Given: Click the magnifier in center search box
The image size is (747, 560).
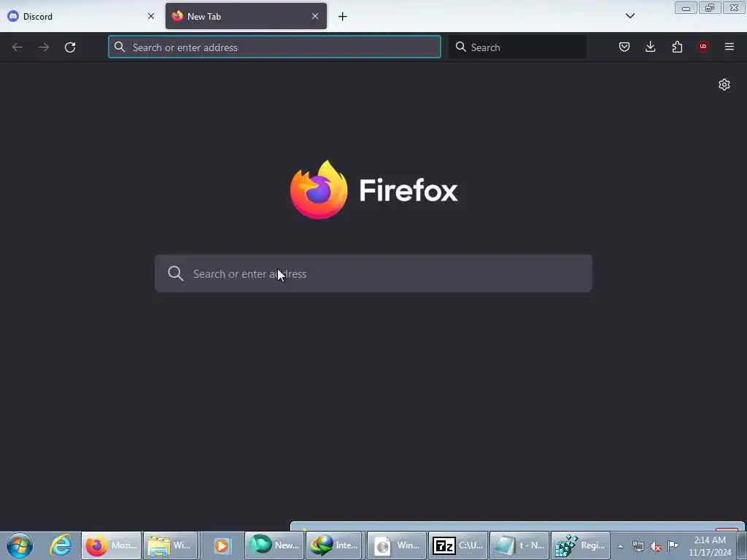Looking at the screenshot, I should (175, 274).
